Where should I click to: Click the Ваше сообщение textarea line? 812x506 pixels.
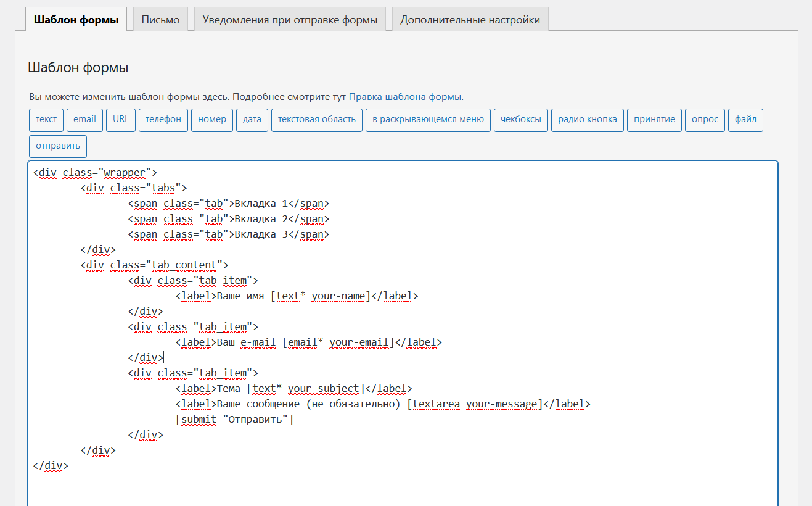pos(383,404)
